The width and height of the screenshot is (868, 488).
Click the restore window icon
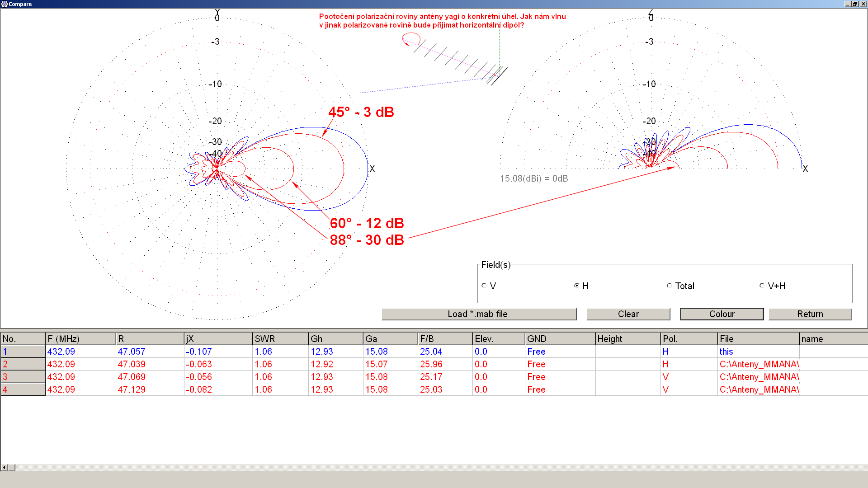coord(855,4)
